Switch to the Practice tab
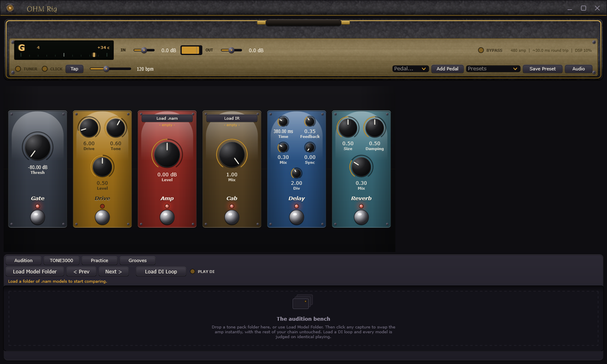 (x=99, y=260)
